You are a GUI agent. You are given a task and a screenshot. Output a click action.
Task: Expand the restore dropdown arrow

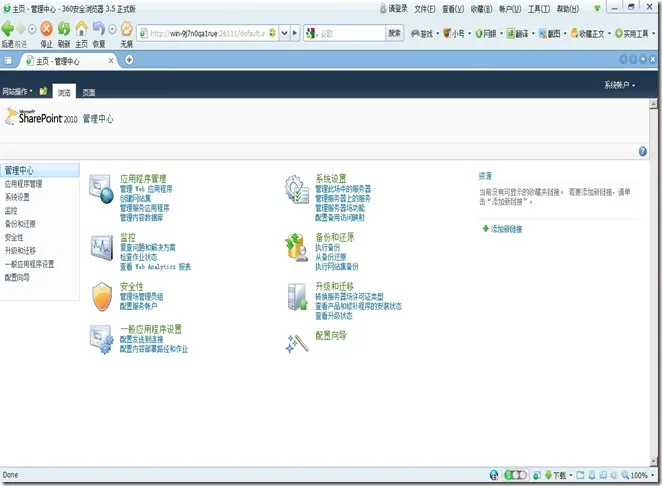tap(112, 29)
